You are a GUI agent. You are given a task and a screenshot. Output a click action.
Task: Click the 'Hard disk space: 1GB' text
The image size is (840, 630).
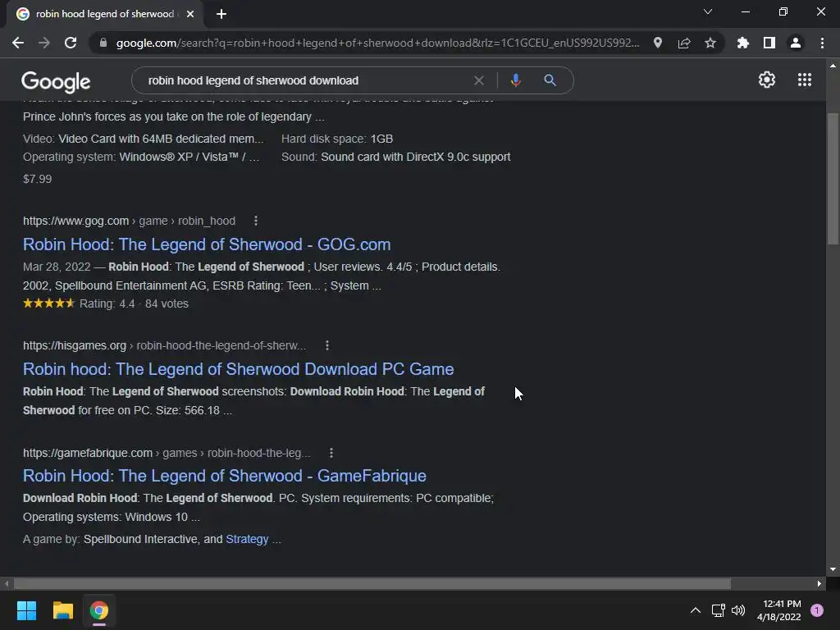[x=337, y=139]
